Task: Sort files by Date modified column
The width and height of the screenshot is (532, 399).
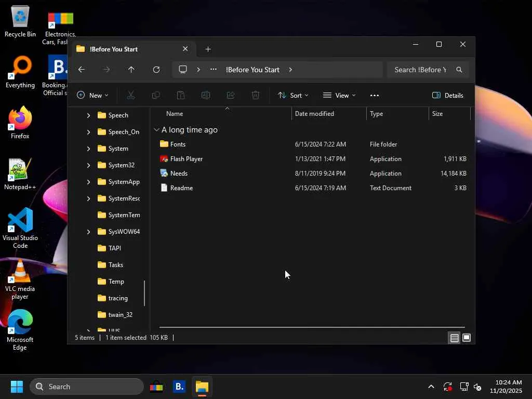Action: 314,114
